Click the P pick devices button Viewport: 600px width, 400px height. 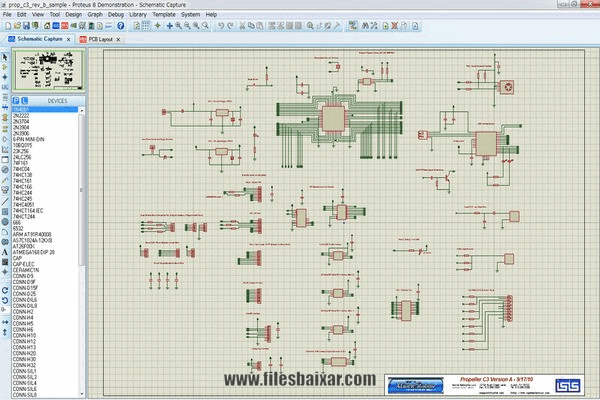coord(16,101)
